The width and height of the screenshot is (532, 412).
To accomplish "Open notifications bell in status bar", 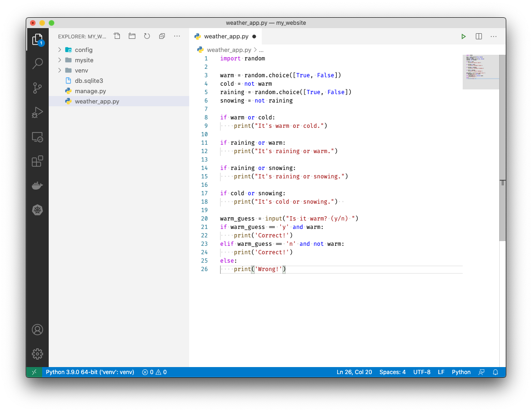I will click(x=495, y=372).
